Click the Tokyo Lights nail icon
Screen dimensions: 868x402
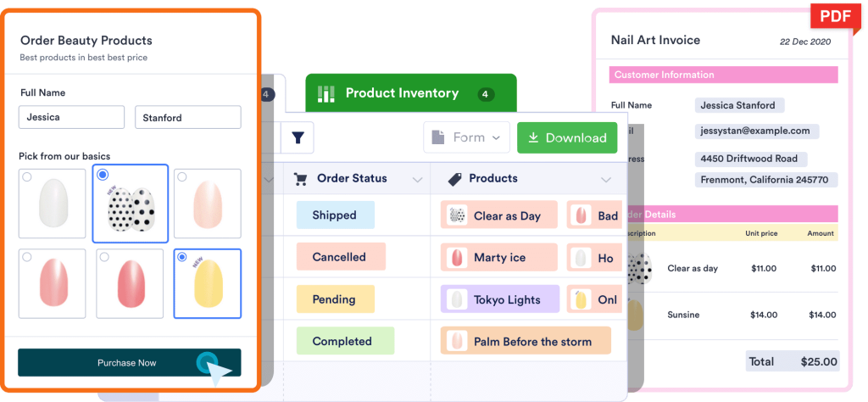tap(457, 299)
